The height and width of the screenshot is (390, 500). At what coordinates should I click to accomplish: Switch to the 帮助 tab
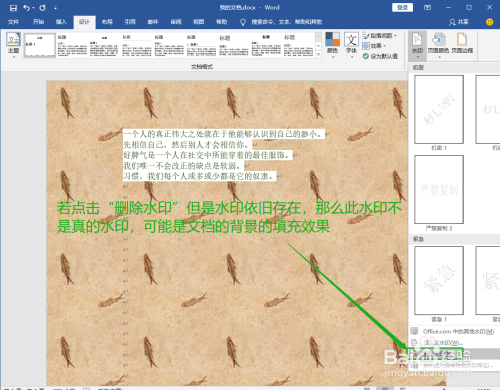coord(222,22)
